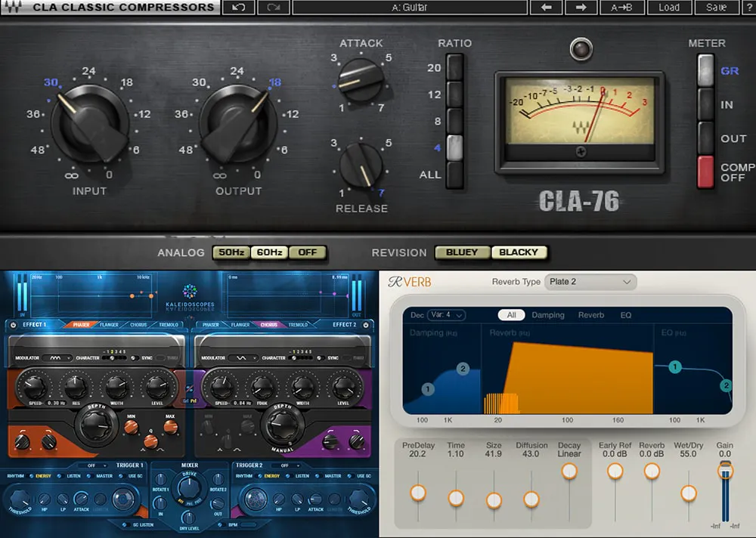Click Effect 1 Level knob
The height and width of the screenshot is (538, 756).
[156, 386]
